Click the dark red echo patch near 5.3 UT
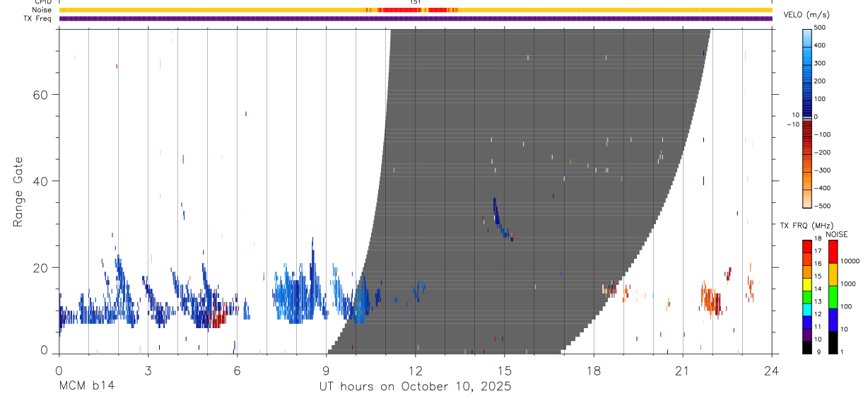 (219, 317)
